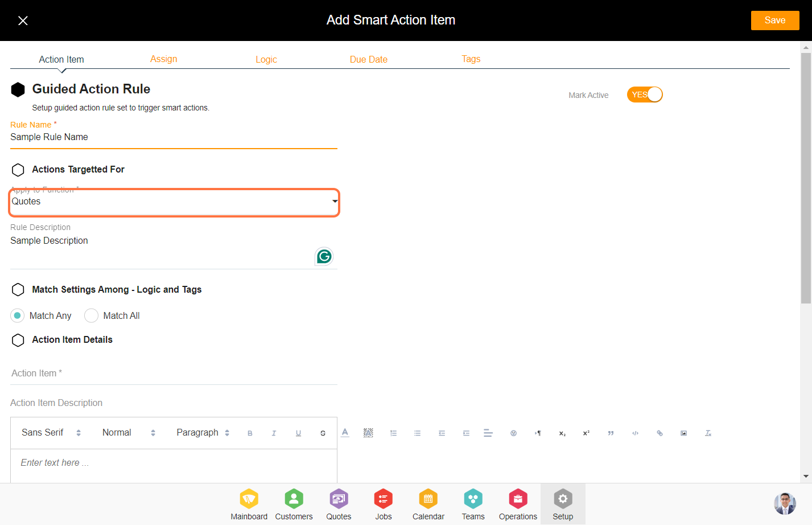Click the Rule Description text area
Viewport: 812px width, 525px height.
pyautogui.click(x=174, y=251)
